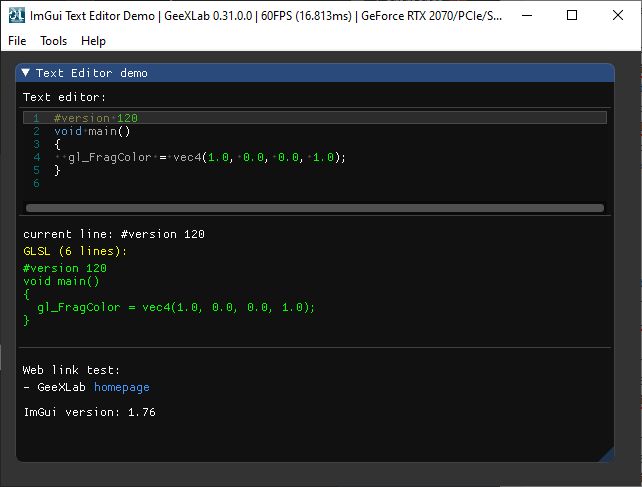The width and height of the screenshot is (642, 487).
Task: Click the 'ImGui version: 1.76' text
Action: tap(90, 412)
